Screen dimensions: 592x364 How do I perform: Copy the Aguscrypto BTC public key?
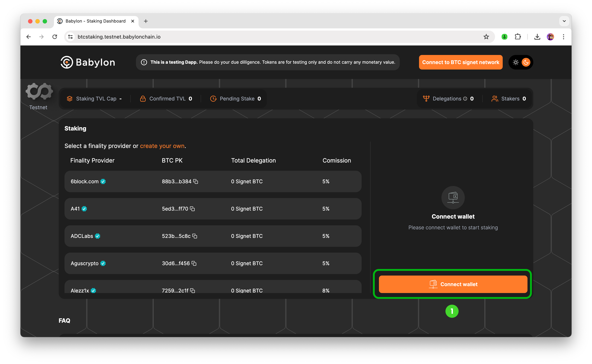click(194, 263)
